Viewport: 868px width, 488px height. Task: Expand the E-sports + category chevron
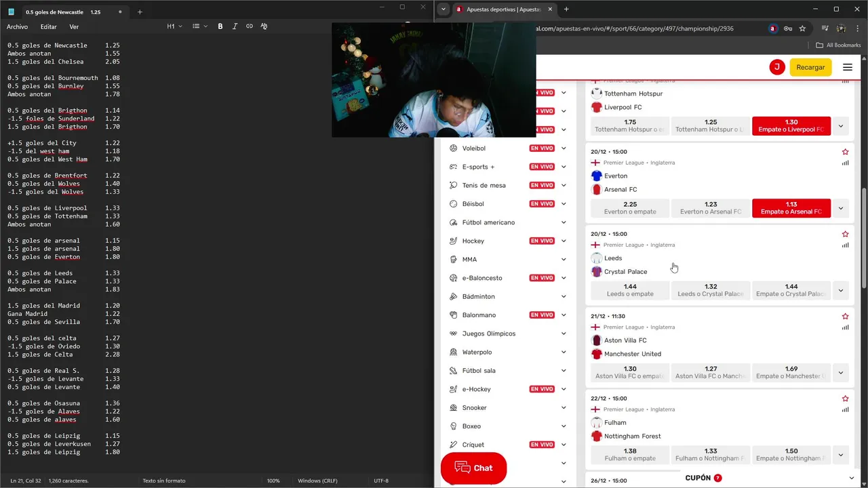pos(564,167)
